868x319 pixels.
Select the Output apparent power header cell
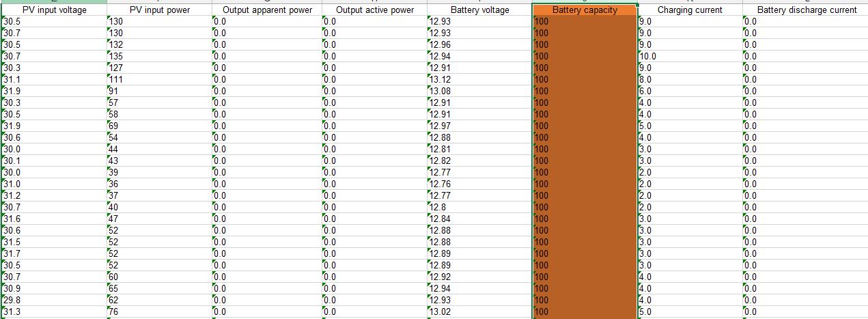tap(267, 10)
